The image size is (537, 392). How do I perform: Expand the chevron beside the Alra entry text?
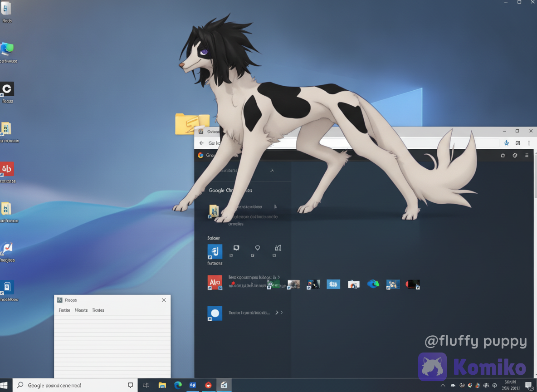point(278,277)
